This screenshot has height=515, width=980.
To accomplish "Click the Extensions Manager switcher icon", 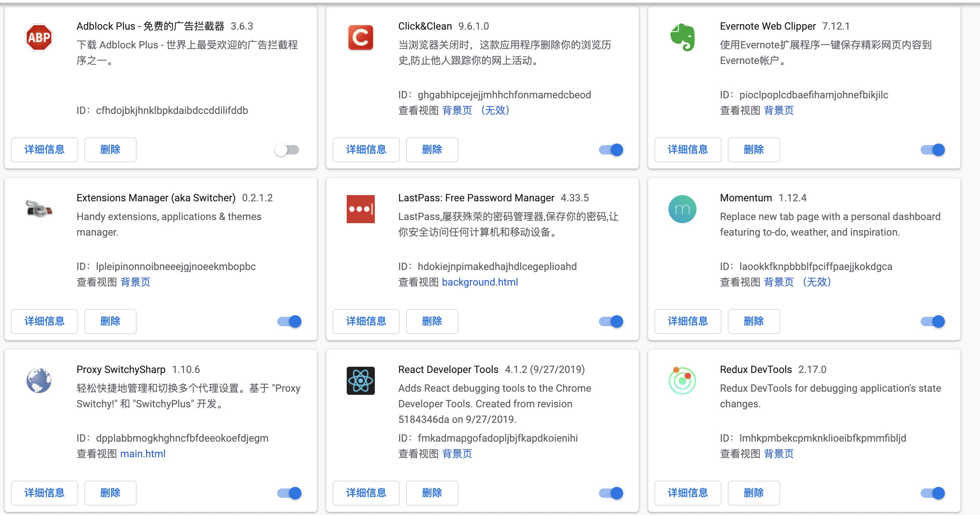I will [39, 209].
